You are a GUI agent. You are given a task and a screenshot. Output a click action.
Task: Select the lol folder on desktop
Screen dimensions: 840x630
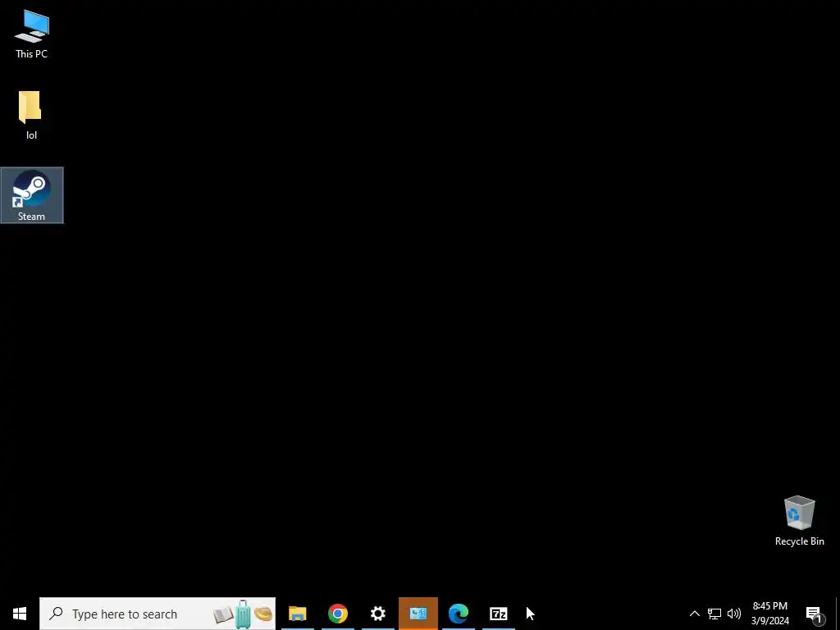coord(31,115)
